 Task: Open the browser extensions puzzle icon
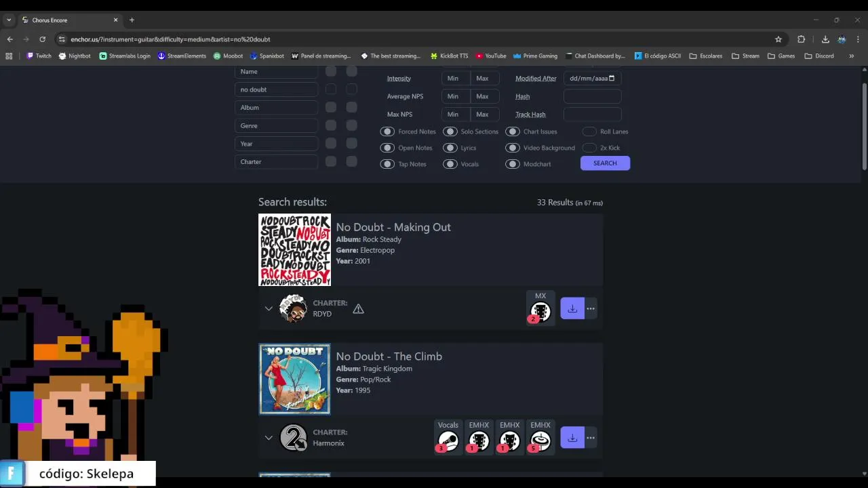(801, 39)
